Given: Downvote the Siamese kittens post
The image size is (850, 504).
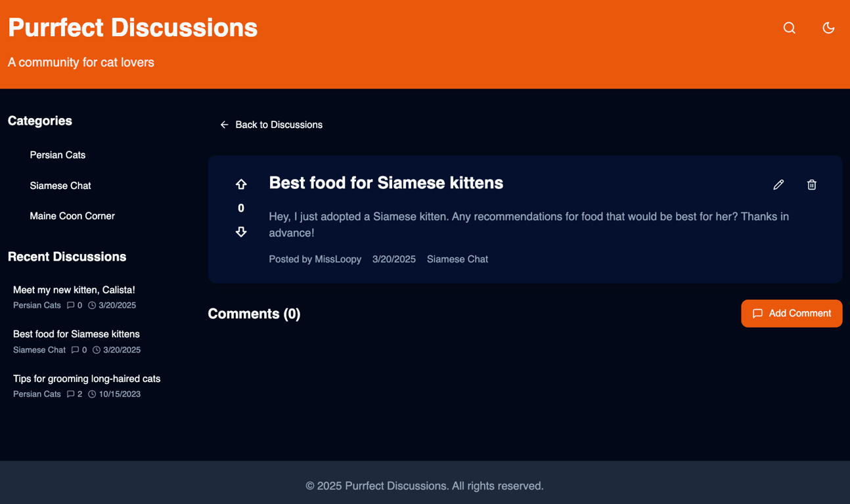Looking at the screenshot, I should [x=241, y=232].
